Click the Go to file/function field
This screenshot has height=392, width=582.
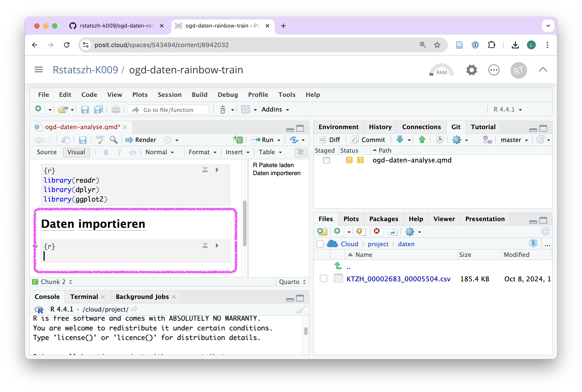(168, 110)
